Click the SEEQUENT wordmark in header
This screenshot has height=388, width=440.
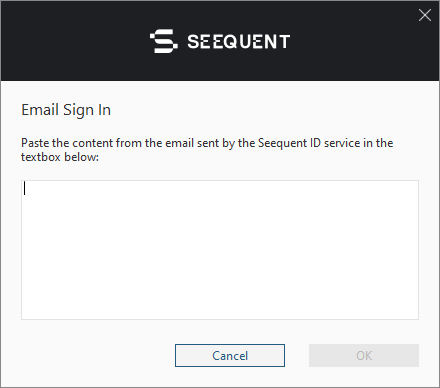[238, 42]
